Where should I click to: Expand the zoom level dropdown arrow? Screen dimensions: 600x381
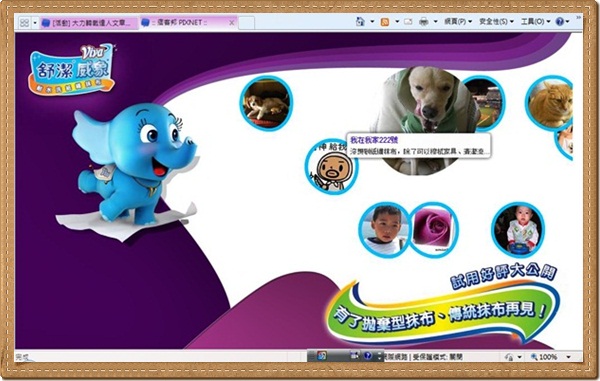(x=568, y=357)
